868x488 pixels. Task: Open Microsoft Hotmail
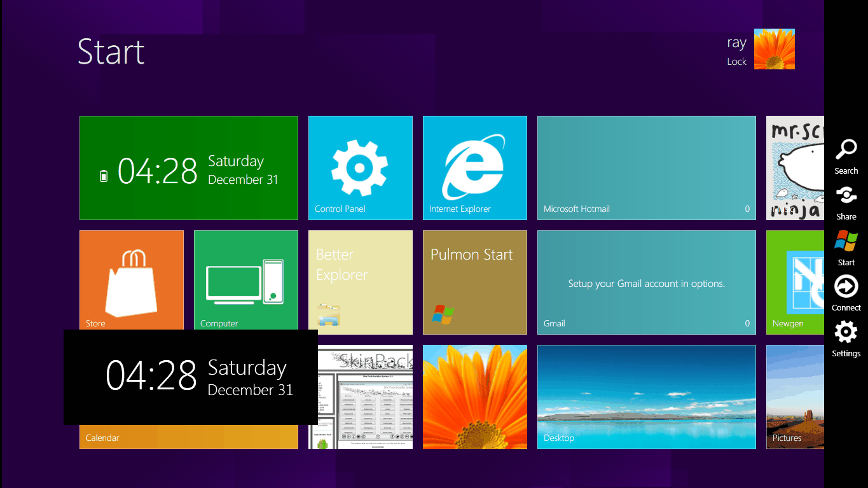pyautogui.click(x=646, y=167)
